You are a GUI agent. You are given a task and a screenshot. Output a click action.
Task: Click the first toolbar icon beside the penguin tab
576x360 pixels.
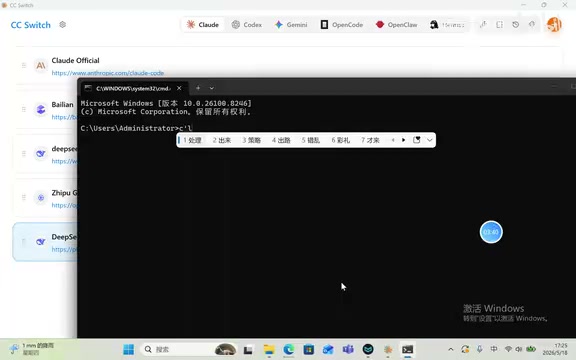tap(483, 25)
